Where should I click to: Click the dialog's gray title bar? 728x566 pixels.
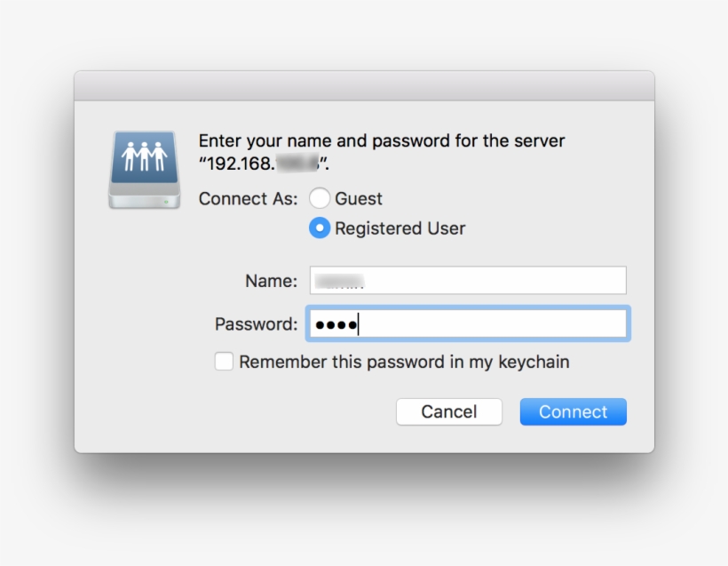click(364, 86)
